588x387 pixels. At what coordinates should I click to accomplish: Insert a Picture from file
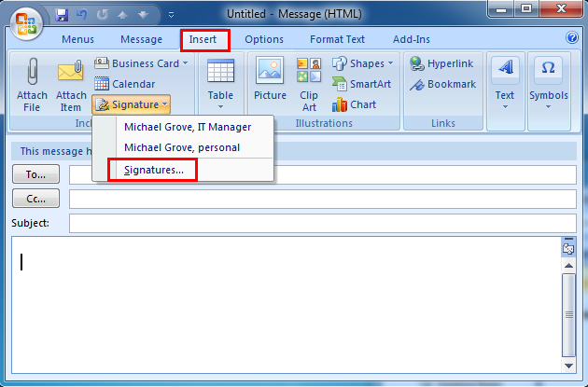click(270, 73)
